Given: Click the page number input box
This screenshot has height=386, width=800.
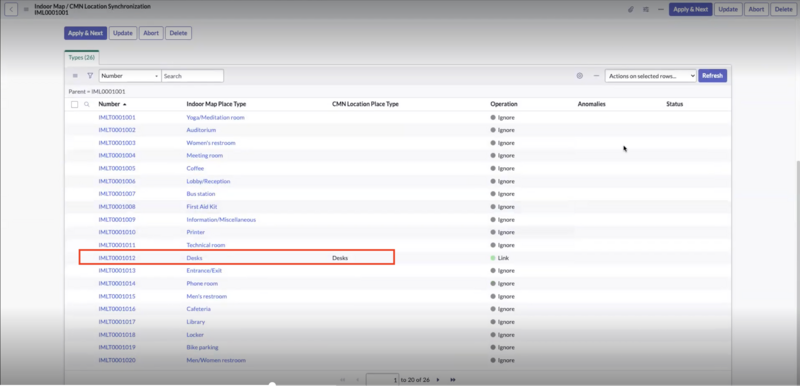Looking at the screenshot, I should coord(383,380).
